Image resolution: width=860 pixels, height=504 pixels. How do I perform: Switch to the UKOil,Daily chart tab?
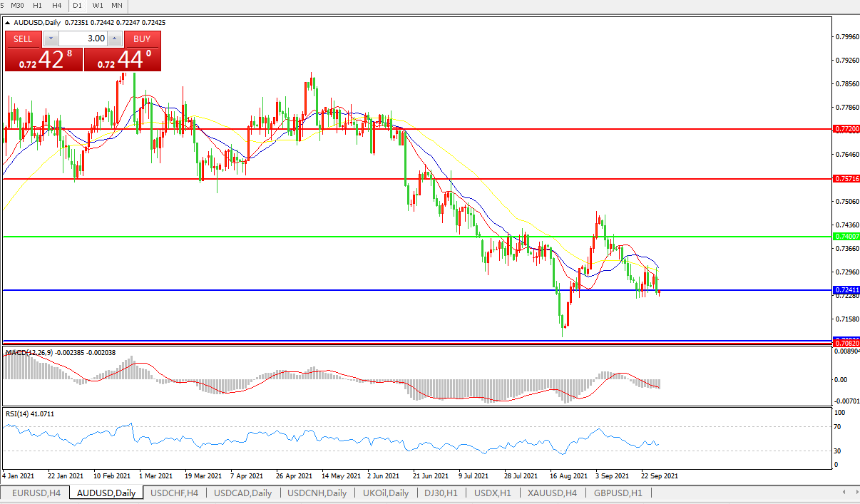[386, 493]
